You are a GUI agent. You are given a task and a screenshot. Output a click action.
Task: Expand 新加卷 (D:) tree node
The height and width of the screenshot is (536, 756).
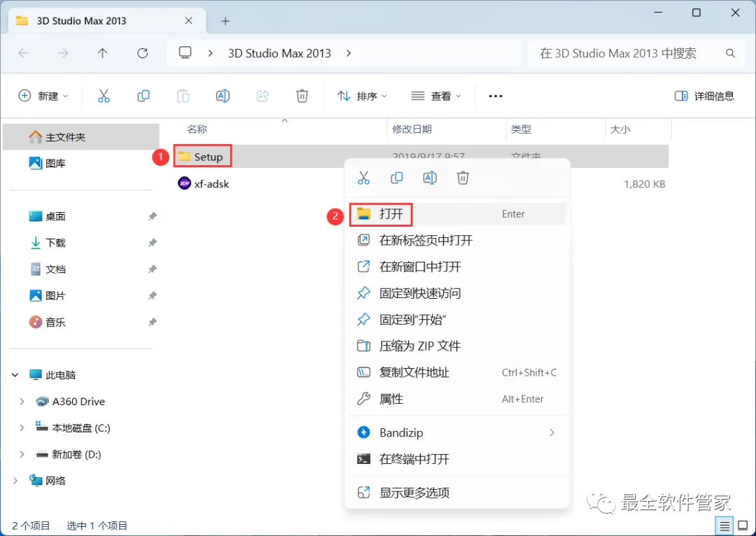point(22,454)
